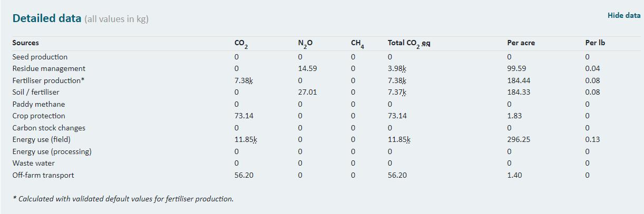
Task: Click the N2O column header
Action: [x=305, y=43]
